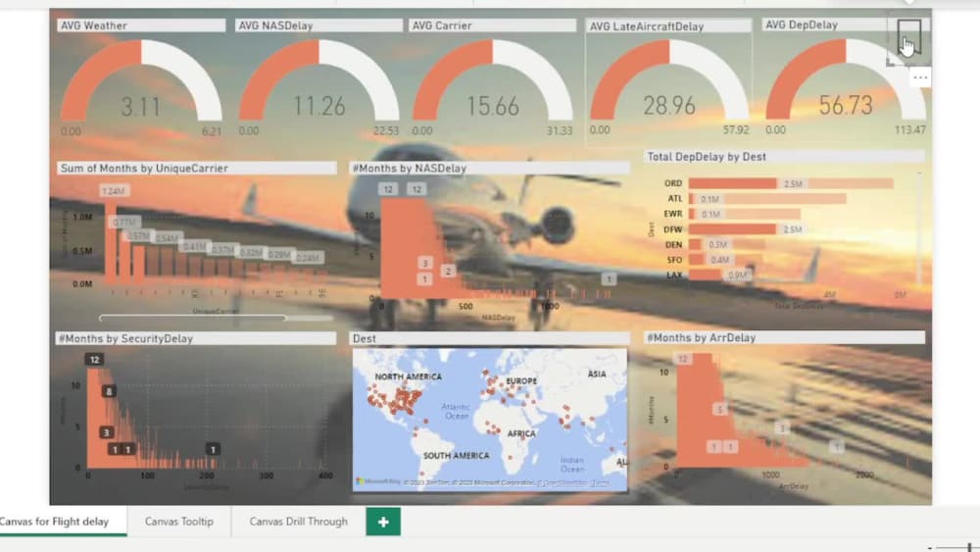Click the bookmark button icon on the report

click(x=908, y=37)
